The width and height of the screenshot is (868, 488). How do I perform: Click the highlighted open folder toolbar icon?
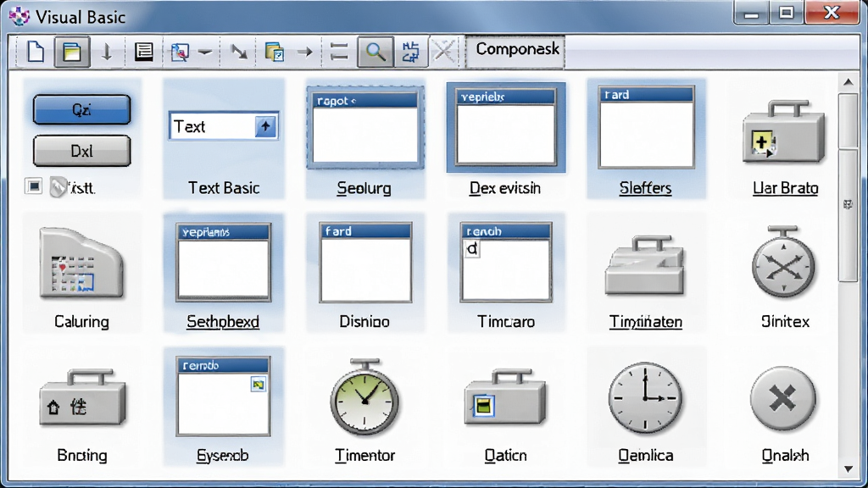click(x=72, y=52)
